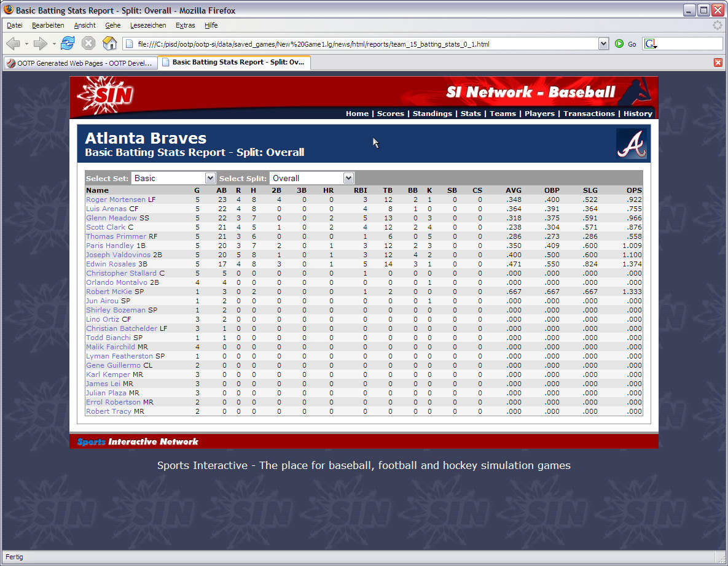This screenshot has height=566, width=728.
Task: Open the Select Split dropdown showing Overall
Action: pyautogui.click(x=311, y=178)
